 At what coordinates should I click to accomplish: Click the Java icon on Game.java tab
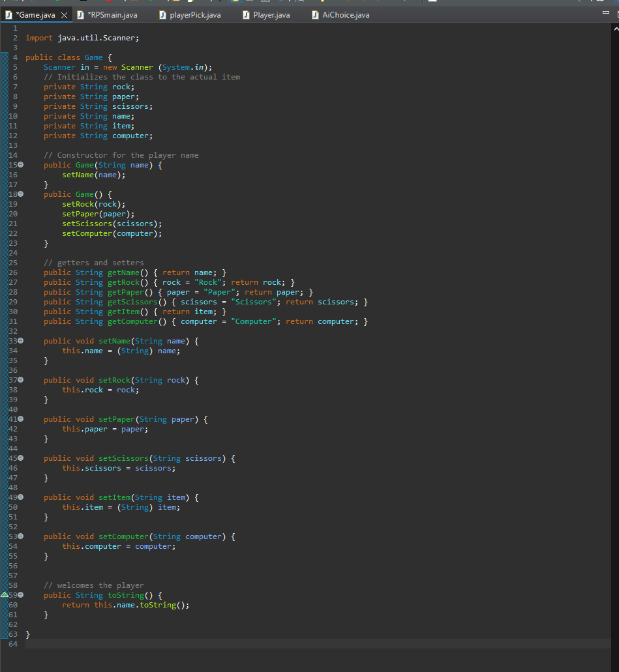point(8,13)
